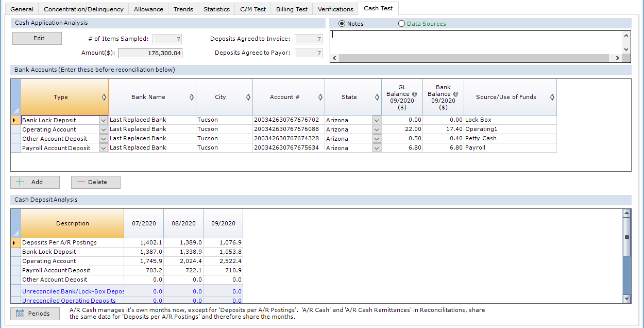Click the sort icon on Bank Name column

coord(191,97)
